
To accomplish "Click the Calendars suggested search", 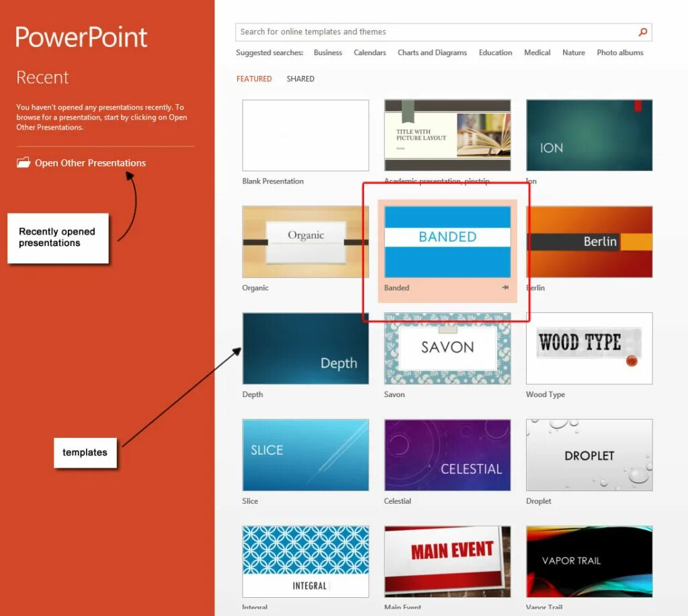I will tap(370, 52).
